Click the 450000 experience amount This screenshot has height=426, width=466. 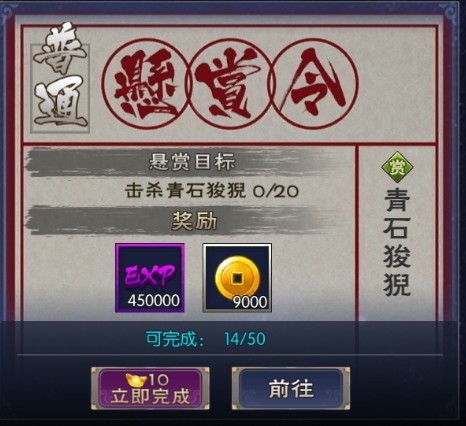point(154,301)
